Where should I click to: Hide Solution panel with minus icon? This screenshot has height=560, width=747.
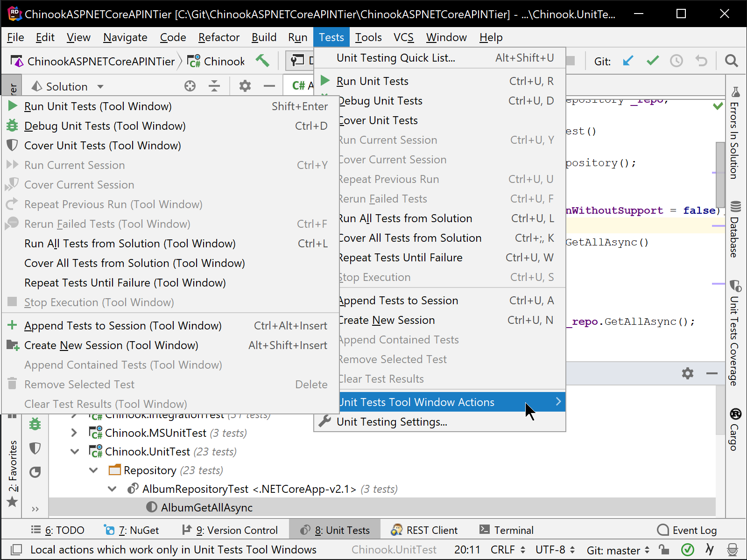pyautogui.click(x=269, y=86)
